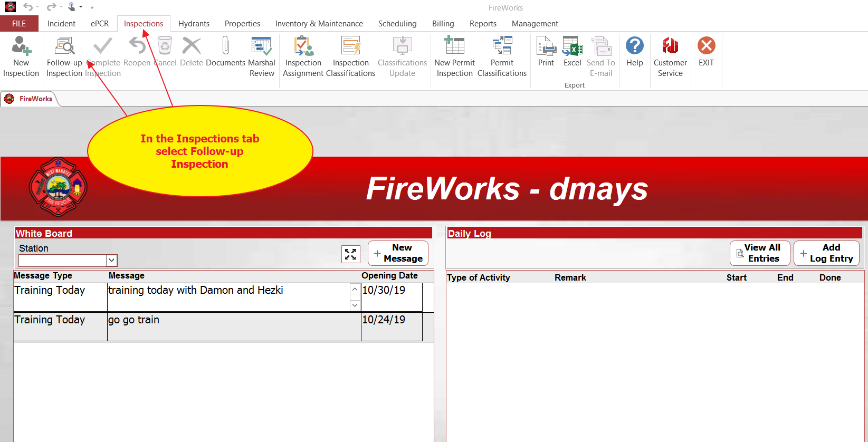Click the Done column header
The image size is (868, 442).
830,277
